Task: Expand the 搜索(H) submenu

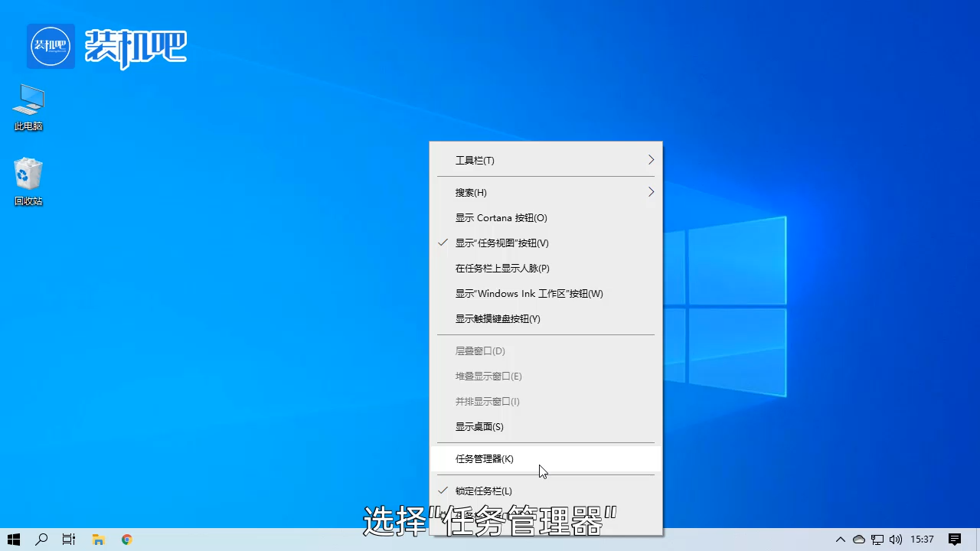Action: [470, 192]
